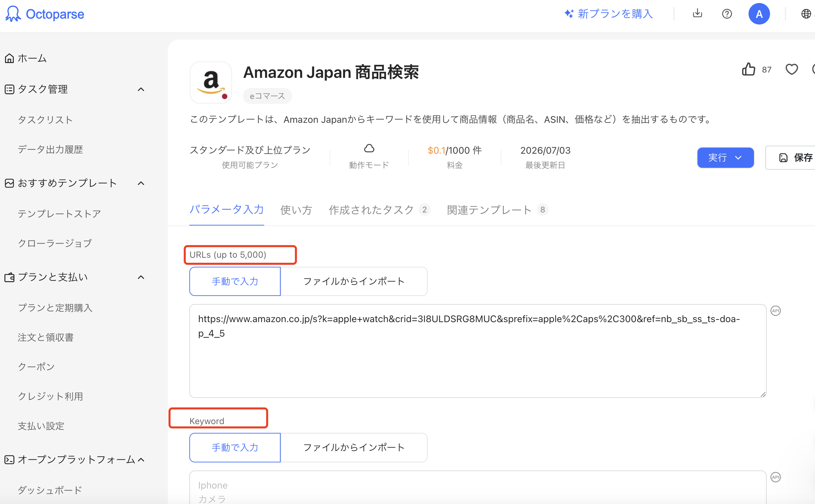Click the スタンダード及び上位プラン text

(250, 150)
